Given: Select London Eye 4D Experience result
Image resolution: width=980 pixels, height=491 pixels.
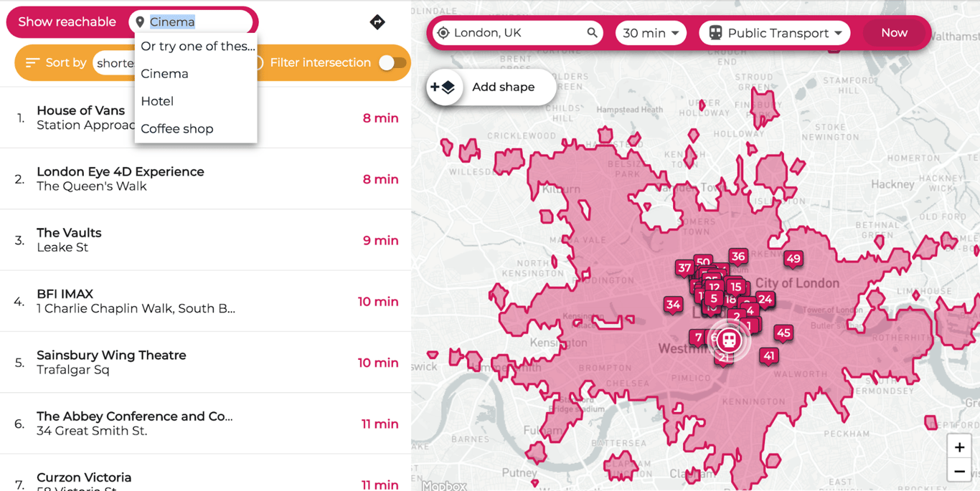Looking at the screenshot, I should [x=206, y=179].
